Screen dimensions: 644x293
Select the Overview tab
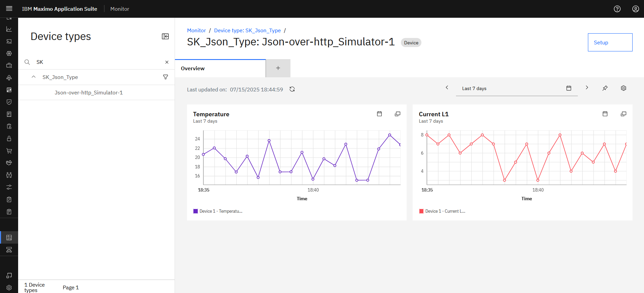point(220,68)
